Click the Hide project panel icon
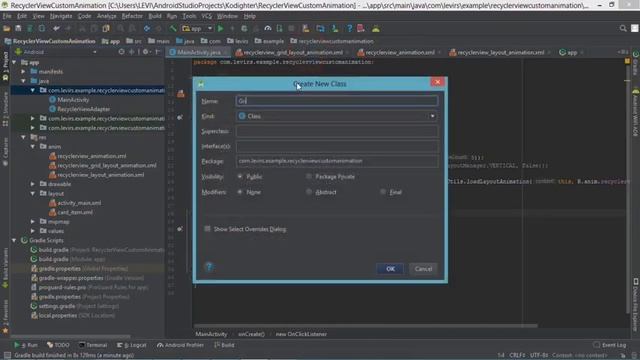640x360 pixels. pyautogui.click(x=158, y=52)
